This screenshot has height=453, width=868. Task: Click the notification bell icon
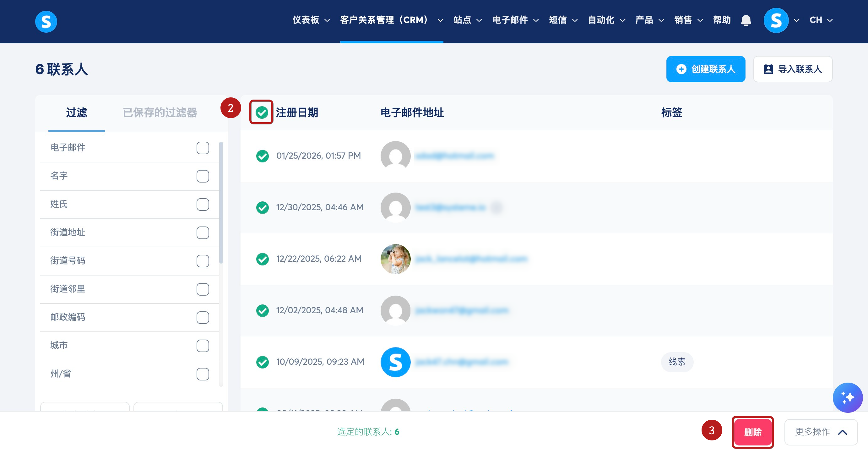(746, 20)
